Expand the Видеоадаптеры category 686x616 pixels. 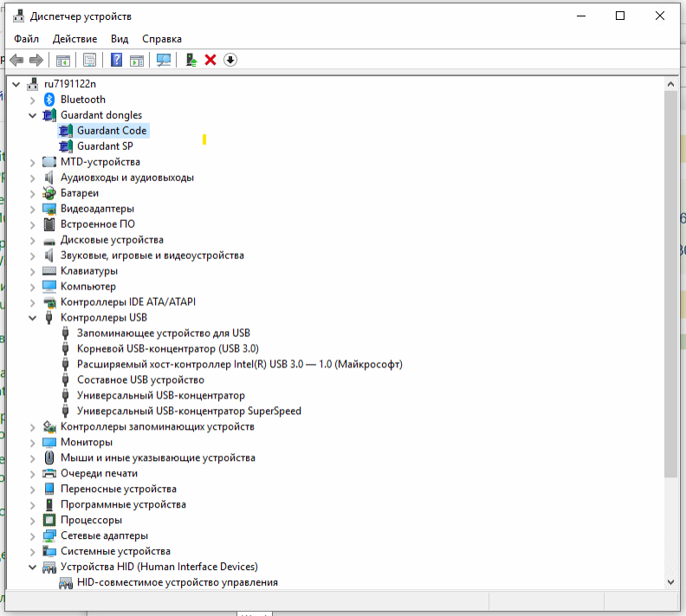(x=33, y=209)
